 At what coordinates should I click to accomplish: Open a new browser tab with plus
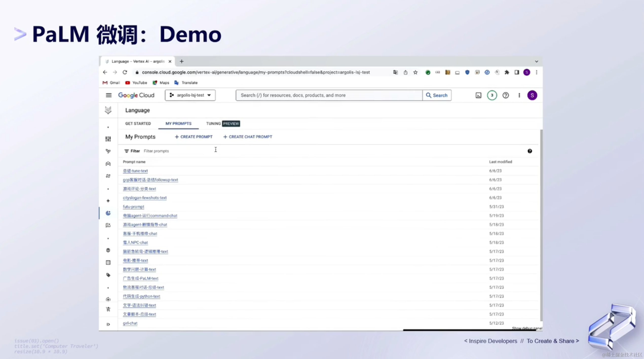click(181, 62)
